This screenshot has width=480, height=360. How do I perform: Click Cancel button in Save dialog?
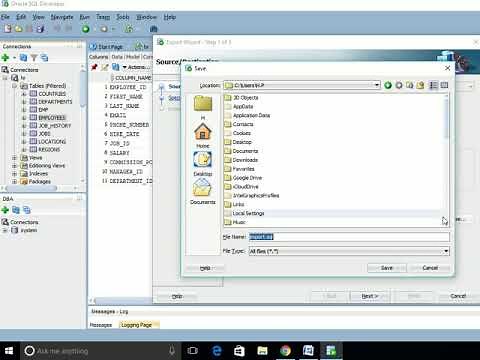click(x=430, y=268)
